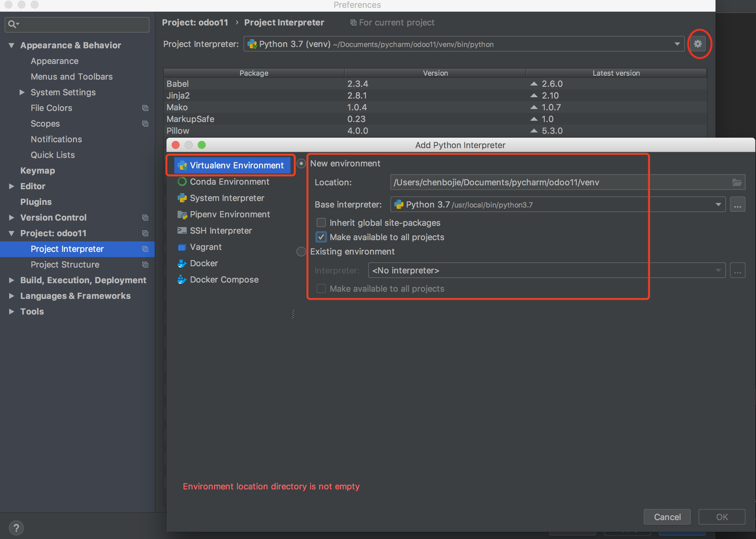756x539 pixels.
Task: Enable Inherit global site-packages
Action: pyautogui.click(x=321, y=223)
